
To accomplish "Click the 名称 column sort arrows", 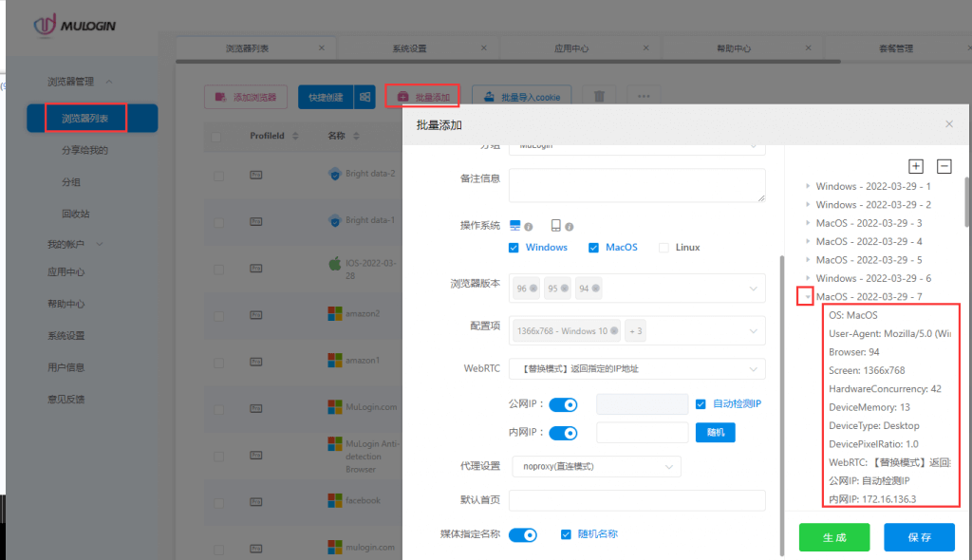I will (x=356, y=136).
